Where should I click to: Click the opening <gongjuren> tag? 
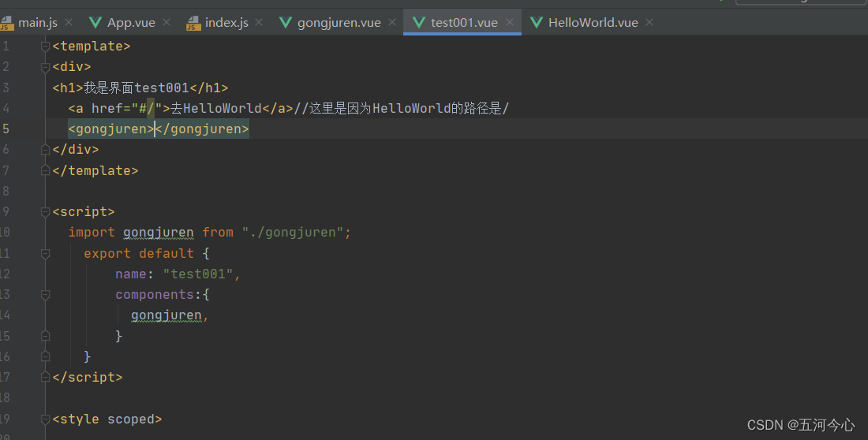click(x=111, y=129)
